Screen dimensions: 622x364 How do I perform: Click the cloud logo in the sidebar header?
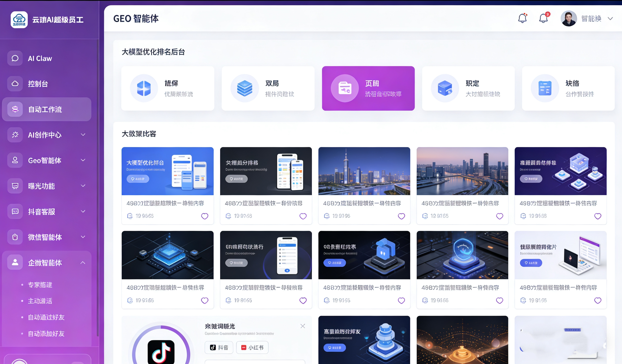click(x=19, y=20)
